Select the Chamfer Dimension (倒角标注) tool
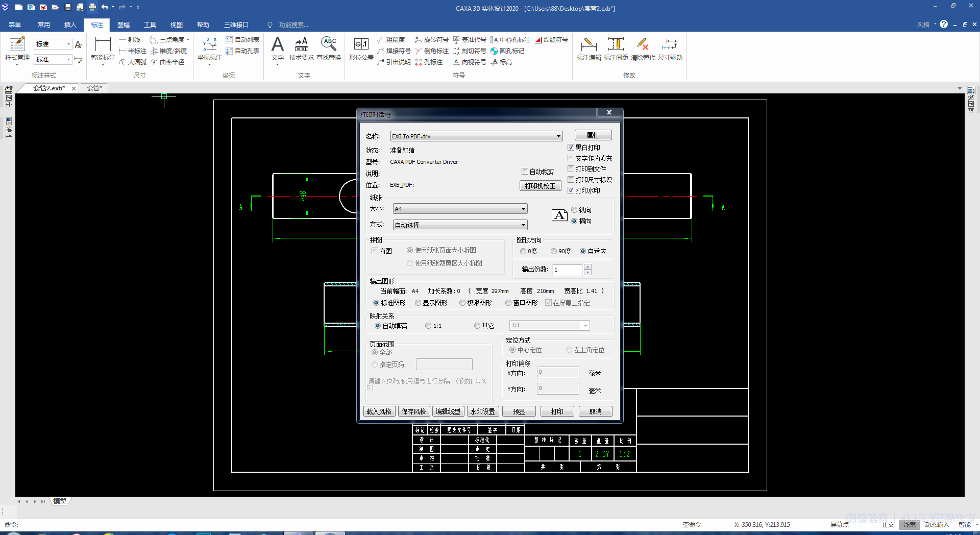 432,51
